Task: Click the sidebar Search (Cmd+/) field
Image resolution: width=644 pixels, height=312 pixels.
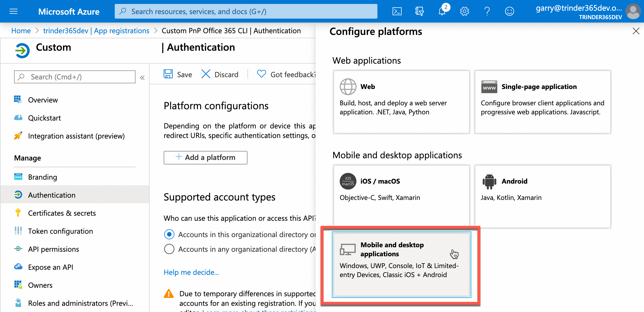Action: click(x=75, y=77)
